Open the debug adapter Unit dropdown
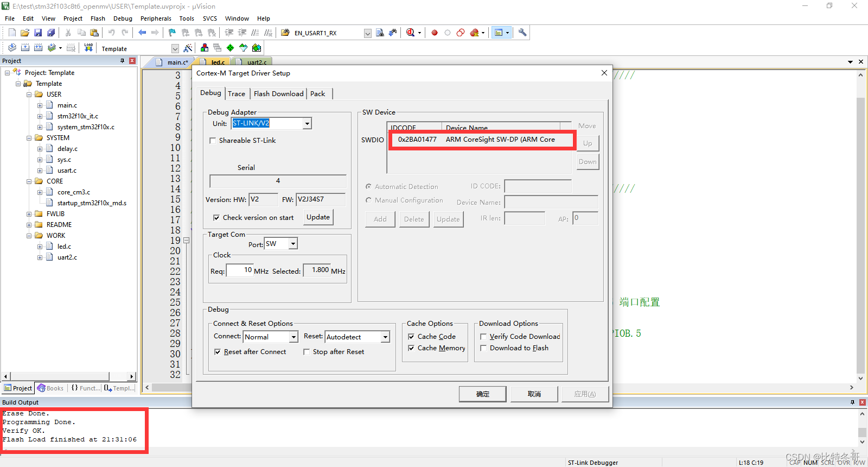Screen dimensions: 868x467 307,124
